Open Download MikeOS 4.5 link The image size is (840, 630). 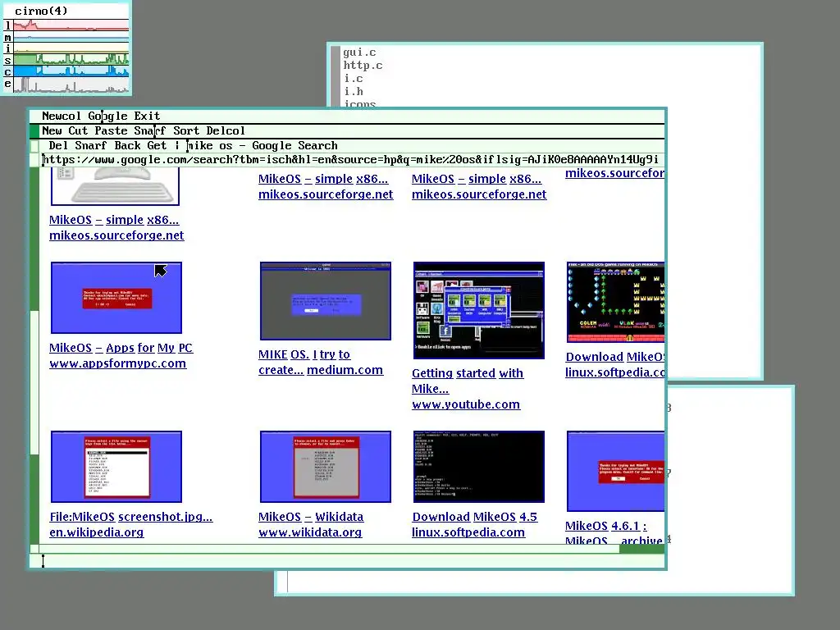click(x=475, y=517)
